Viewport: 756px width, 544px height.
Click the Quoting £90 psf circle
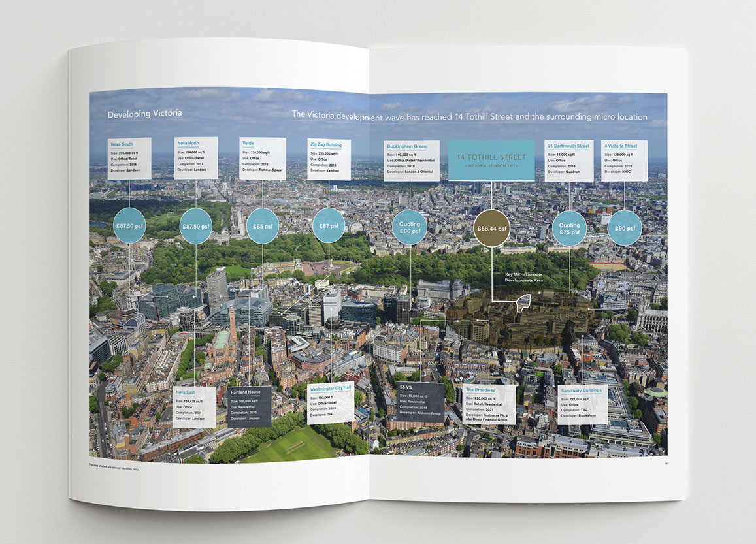point(410,227)
